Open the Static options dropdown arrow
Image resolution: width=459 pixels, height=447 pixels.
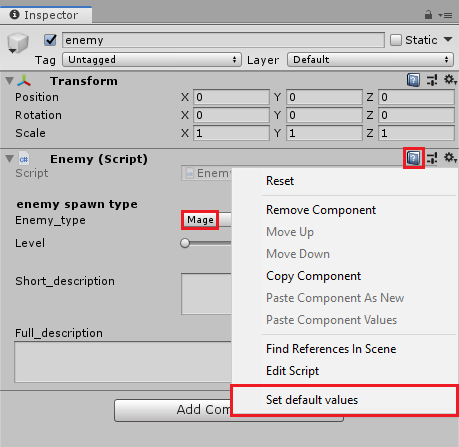coord(448,39)
